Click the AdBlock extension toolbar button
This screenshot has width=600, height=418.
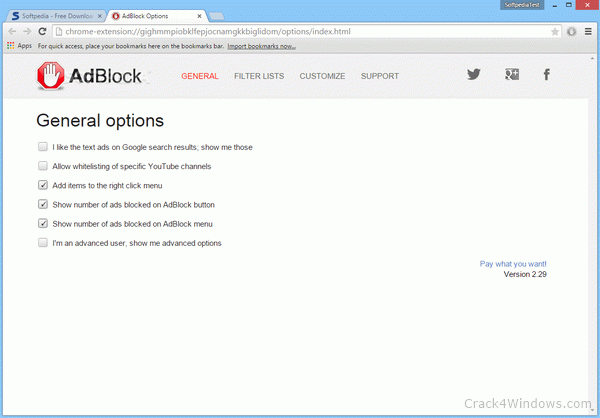571,32
